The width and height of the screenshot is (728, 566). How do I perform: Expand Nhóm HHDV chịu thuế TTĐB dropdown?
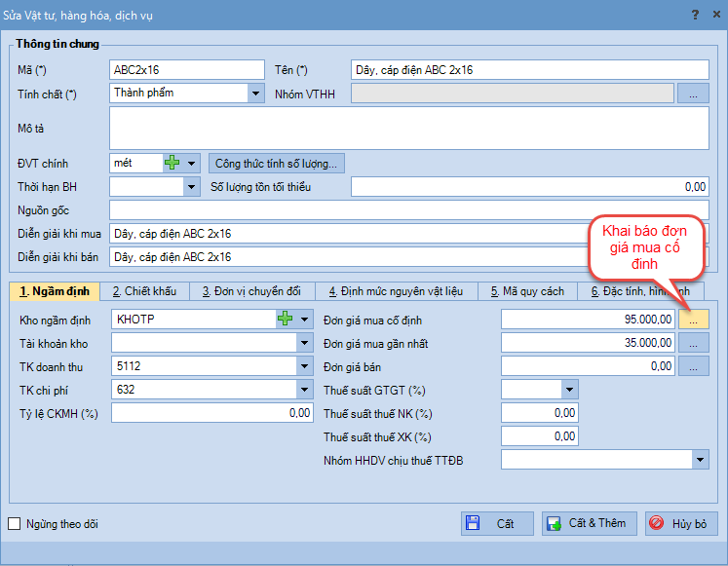700,460
